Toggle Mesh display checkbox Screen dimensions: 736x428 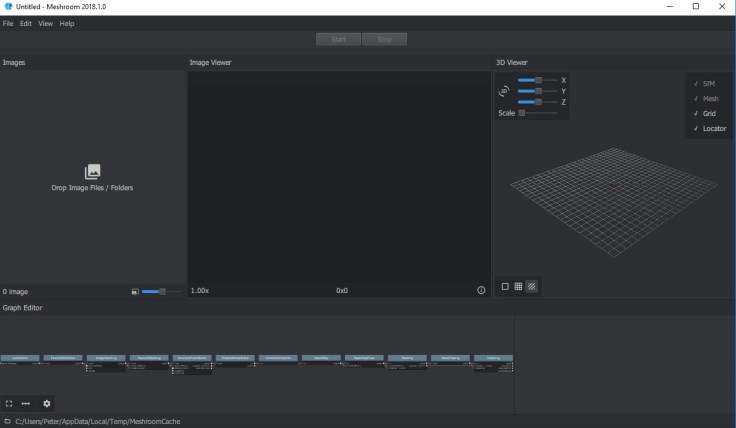click(x=708, y=98)
